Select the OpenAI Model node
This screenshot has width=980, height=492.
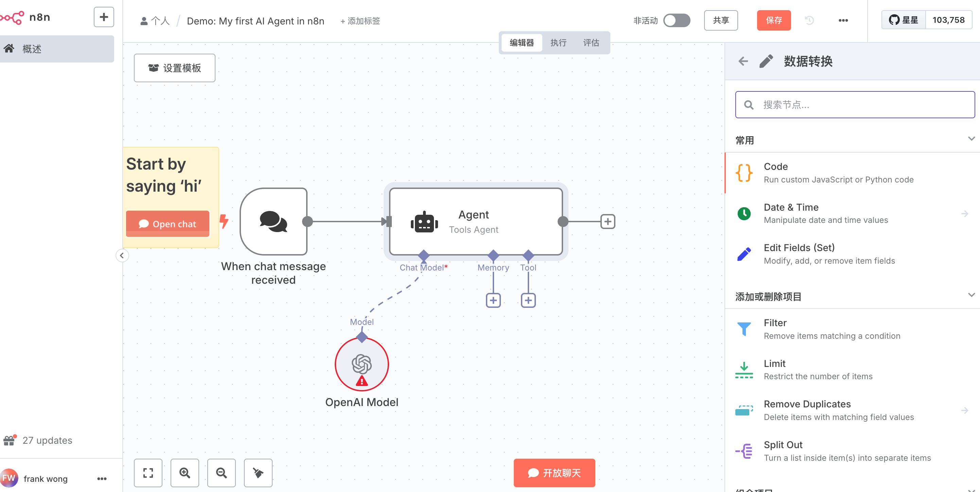pyautogui.click(x=362, y=365)
